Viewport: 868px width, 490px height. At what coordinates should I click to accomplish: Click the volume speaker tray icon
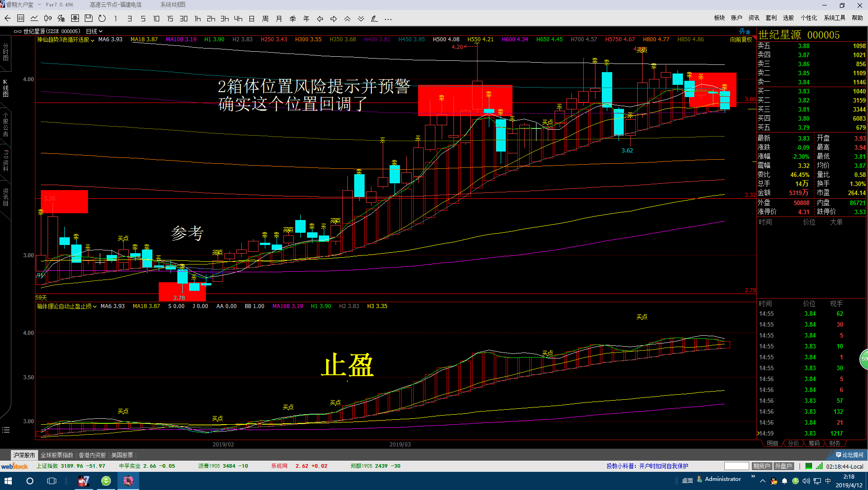(x=806, y=481)
